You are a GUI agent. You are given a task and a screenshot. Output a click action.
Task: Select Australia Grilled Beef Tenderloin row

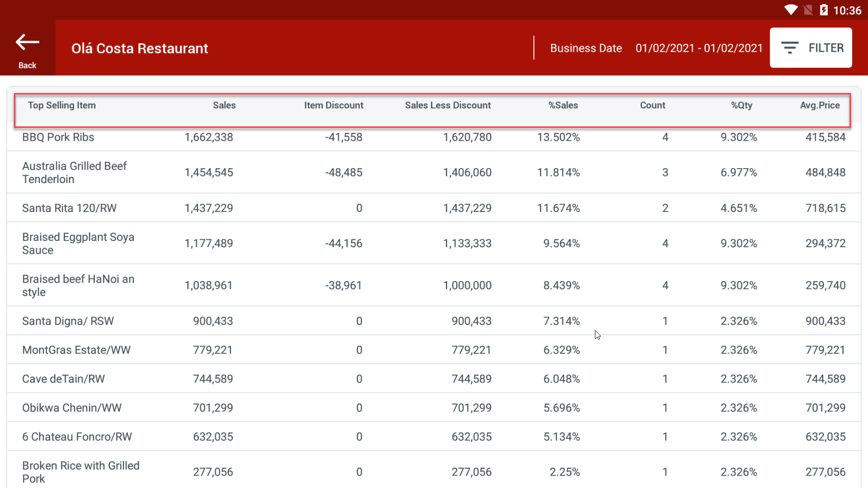pos(75,173)
